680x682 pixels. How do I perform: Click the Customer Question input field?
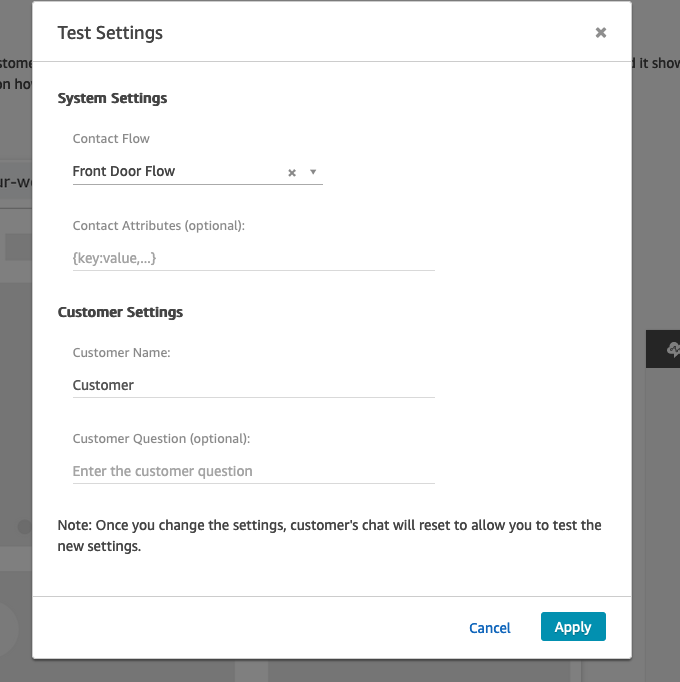pyautogui.click(x=253, y=471)
